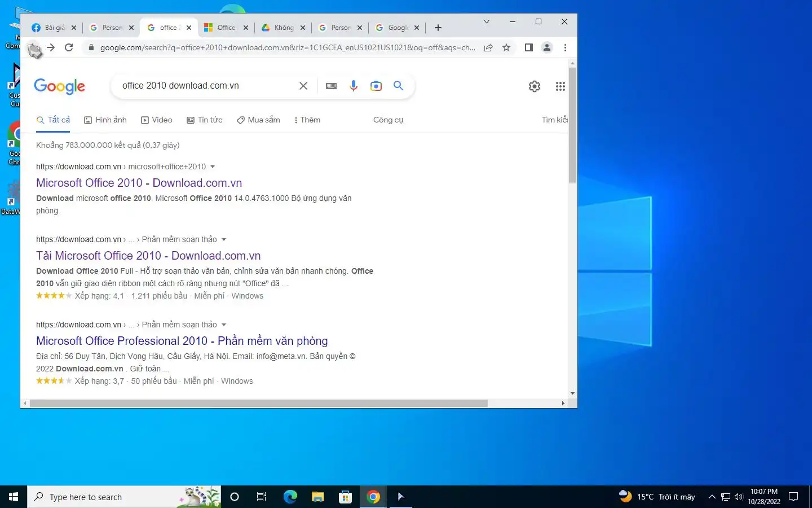Clear the search box with X
The image size is (812, 508).
pos(303,86)
